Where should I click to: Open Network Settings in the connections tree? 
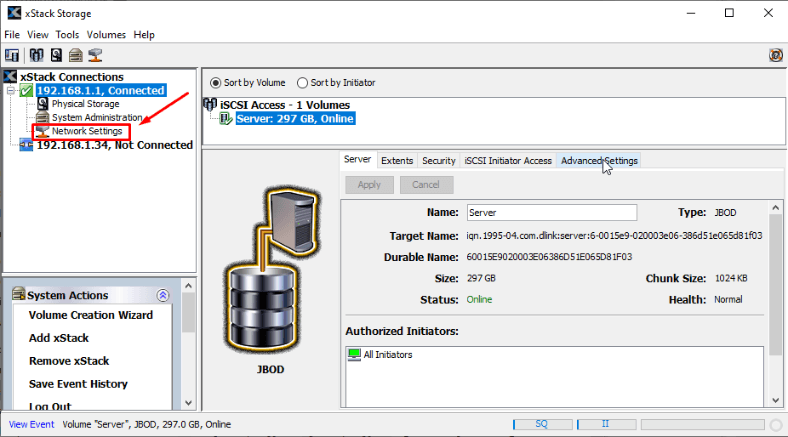point(86,131)
